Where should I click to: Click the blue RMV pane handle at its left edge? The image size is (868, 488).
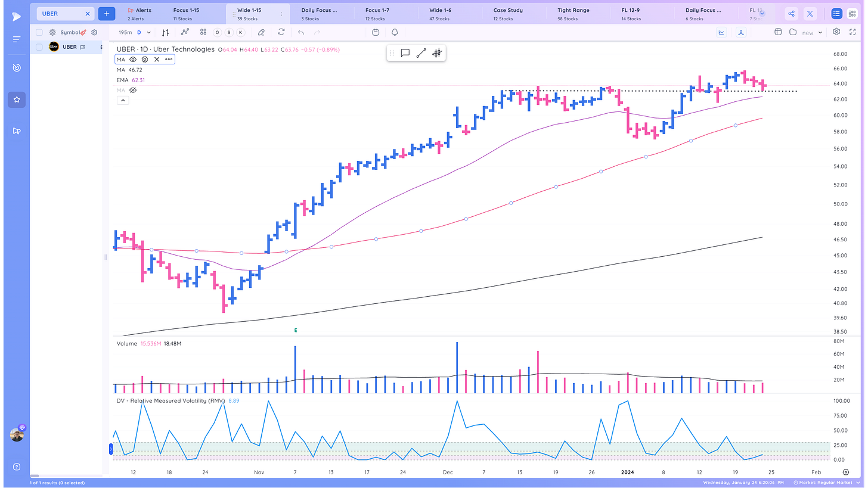click(x=111, y=449)
